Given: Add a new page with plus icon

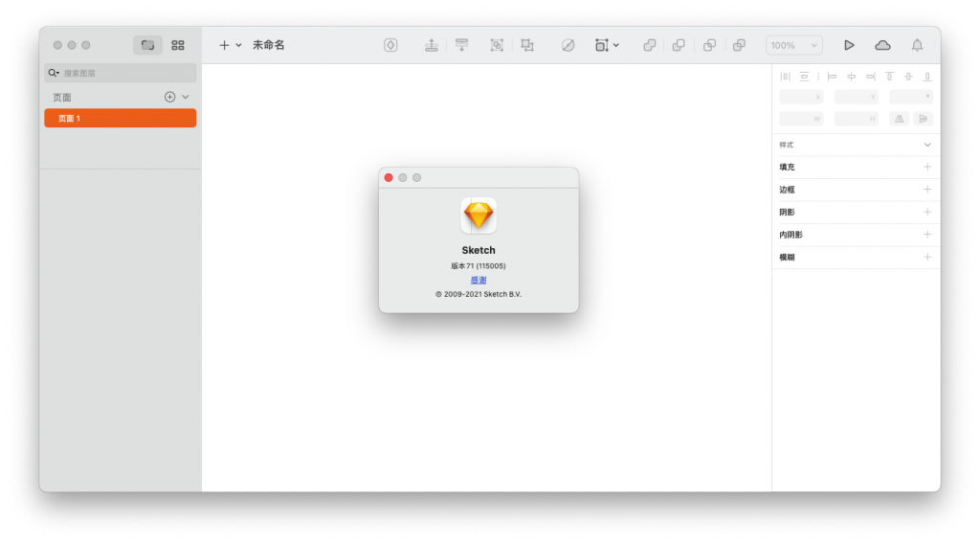Looking at the screenshot, I should tap(170, 97).
